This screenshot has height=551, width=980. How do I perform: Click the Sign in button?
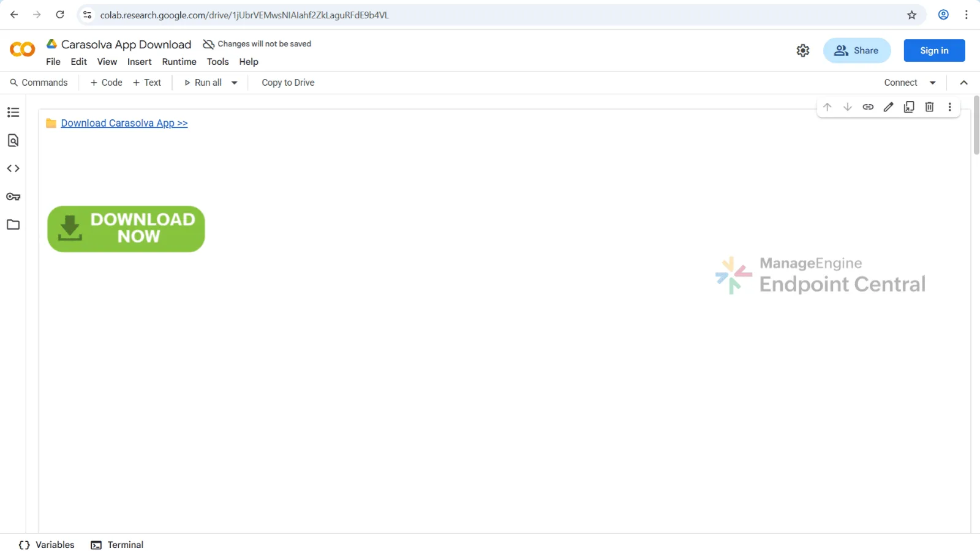click(x=935, y=51)
